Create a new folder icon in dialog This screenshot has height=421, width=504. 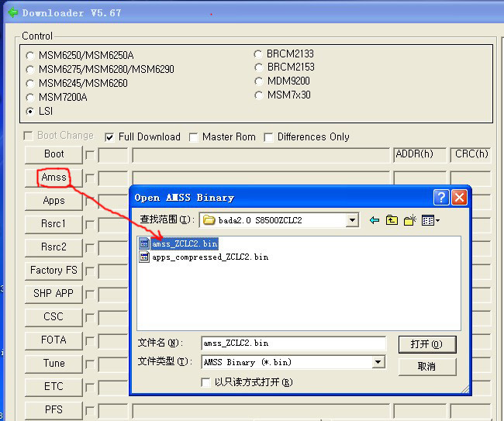click(x=410, y=220)
